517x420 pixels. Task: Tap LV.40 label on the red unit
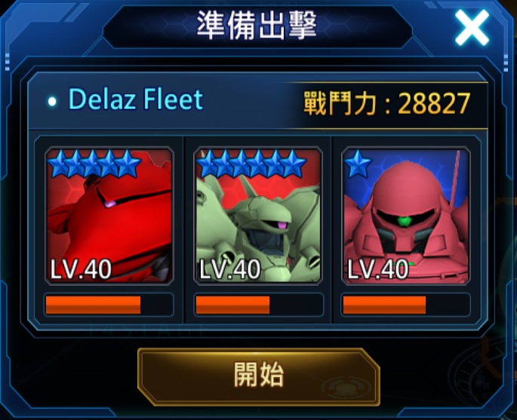81,269
